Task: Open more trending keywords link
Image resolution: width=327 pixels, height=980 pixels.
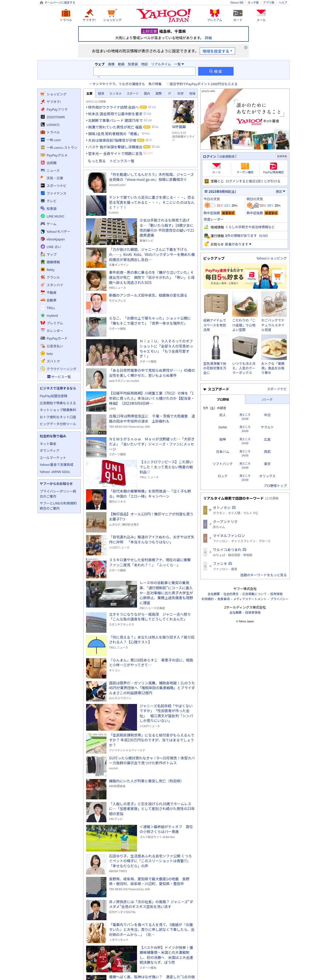Action: pos(263,575)
